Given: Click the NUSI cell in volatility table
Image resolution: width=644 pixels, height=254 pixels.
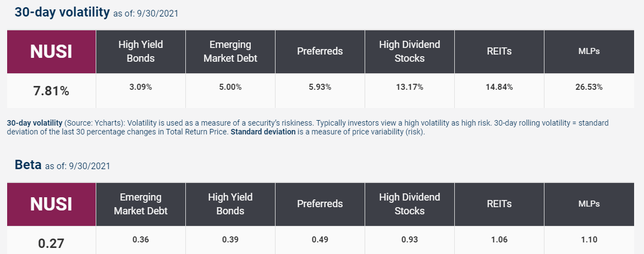Looking at the screenshot, I should click(x=51, y=51).
